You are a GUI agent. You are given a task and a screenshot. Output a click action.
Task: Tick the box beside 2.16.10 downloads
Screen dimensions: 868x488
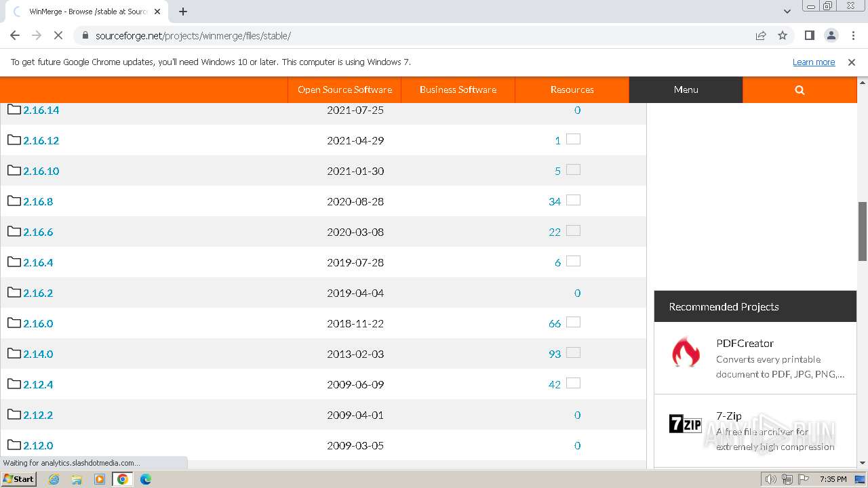[573, 169]
